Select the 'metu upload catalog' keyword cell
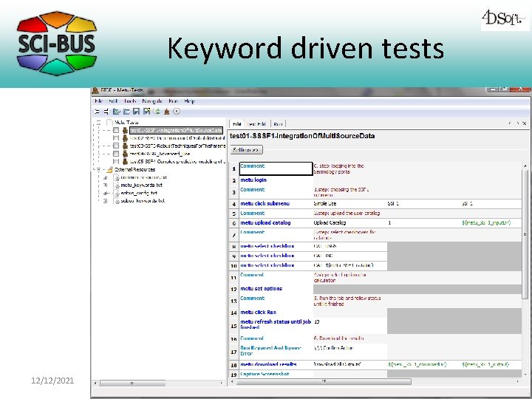Screen dimensions: 532x399 pos(276,223)
